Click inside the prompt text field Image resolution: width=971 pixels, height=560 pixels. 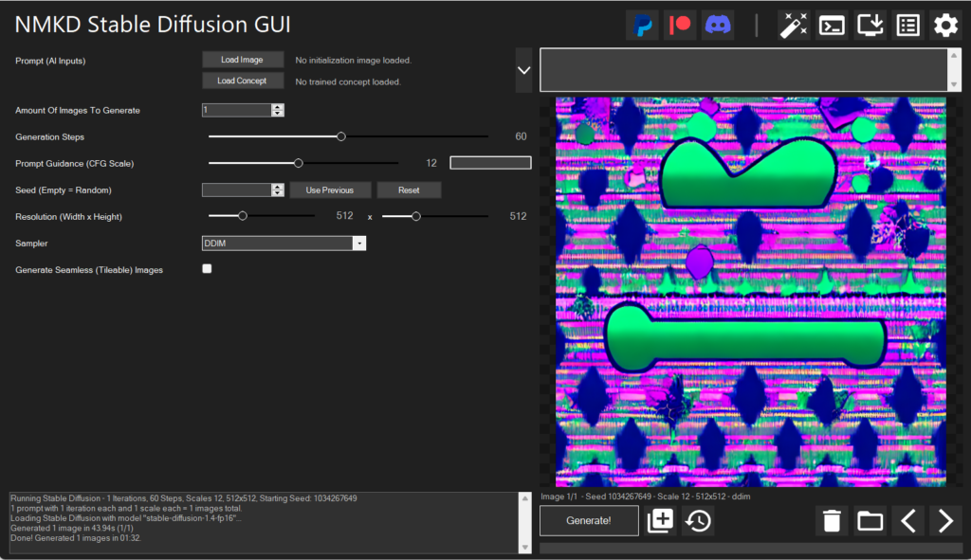pyautogui.click(x=742, y=70)
